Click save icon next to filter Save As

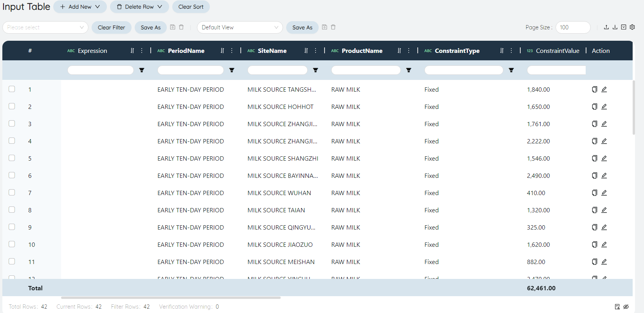coord(173,27)
